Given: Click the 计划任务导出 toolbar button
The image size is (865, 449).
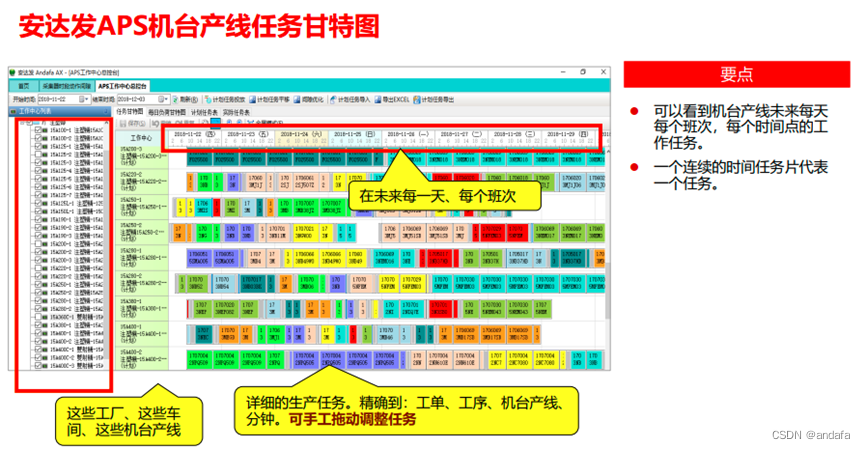Looking at the screenshot, I should 434,100.
